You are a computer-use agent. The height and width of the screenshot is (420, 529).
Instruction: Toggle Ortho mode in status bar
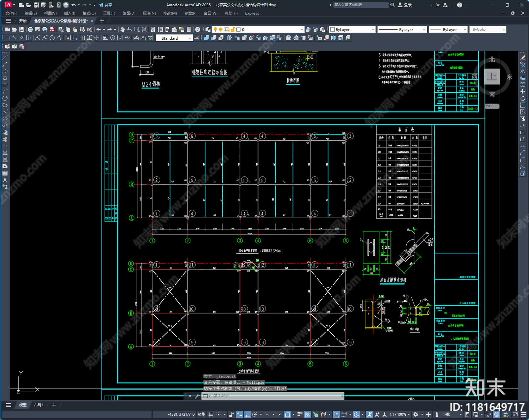tap(247, 414)
